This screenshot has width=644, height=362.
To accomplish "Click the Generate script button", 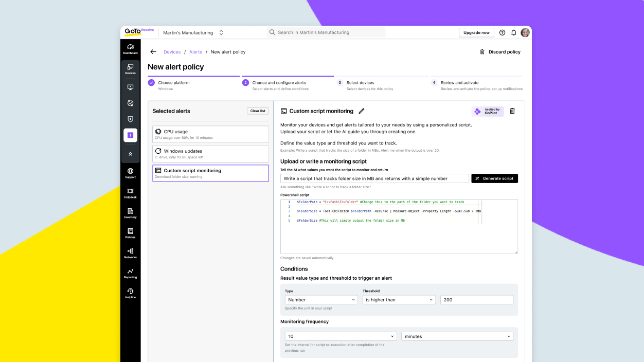I will pyautogui.click(x=494, y=178).
